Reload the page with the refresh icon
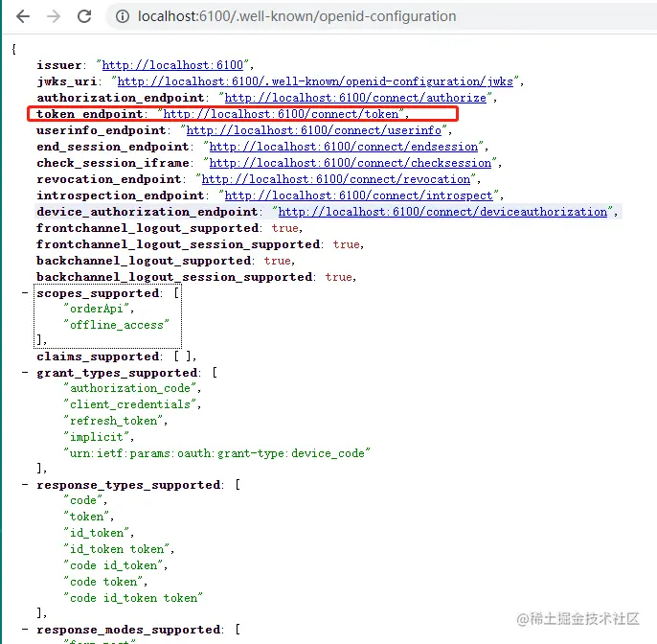Viewport: 657px width, 644px height. (x=84, y=16)
